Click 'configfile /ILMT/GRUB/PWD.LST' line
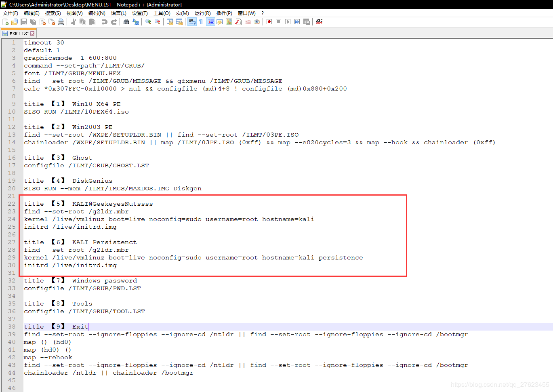553x392 pixels. 82,288
